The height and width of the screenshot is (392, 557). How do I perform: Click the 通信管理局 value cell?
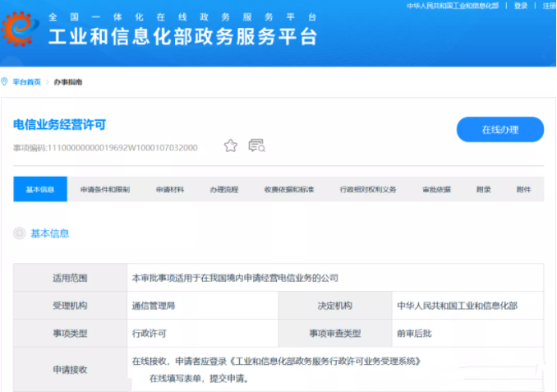[202, 305]
